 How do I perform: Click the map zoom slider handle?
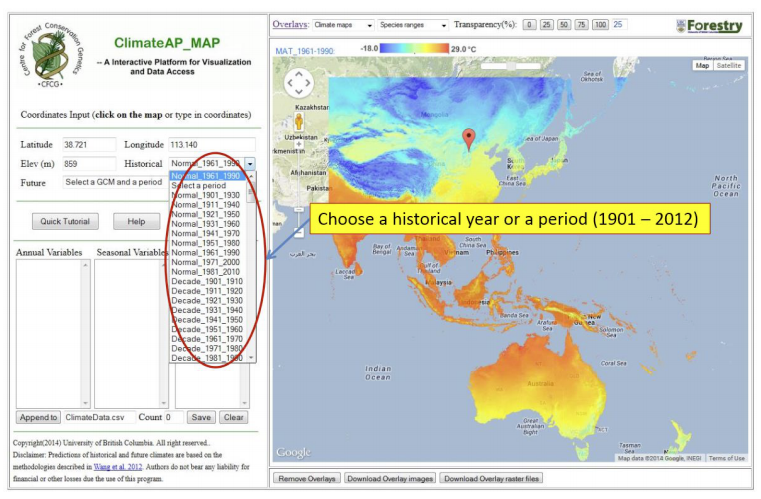coord(299,210)
